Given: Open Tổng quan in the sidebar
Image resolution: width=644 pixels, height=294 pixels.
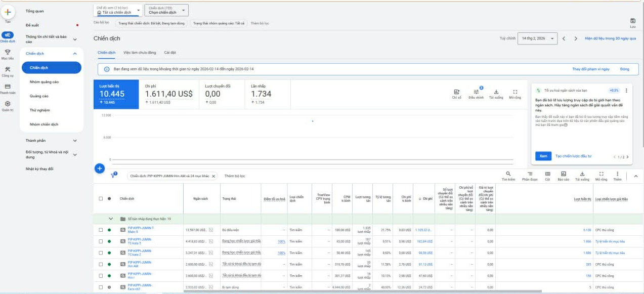Looking at the screenshot, I should coord(35,11).
